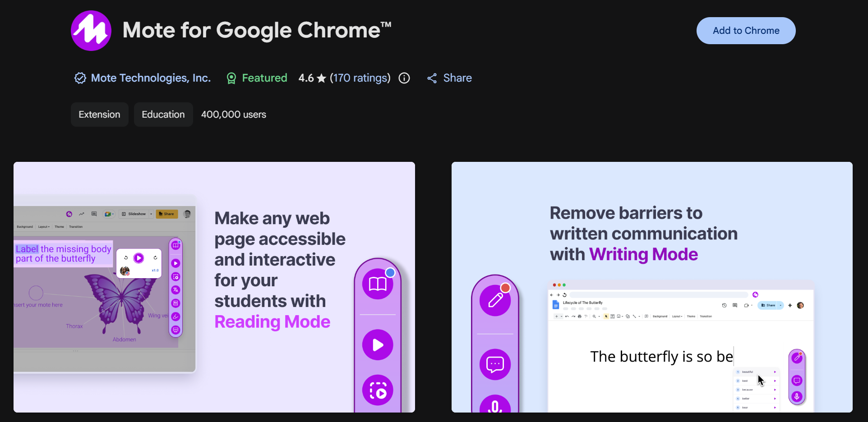The image size is (868, 422).
Task: Click the Add to Chrome button
Action: click(x=746, y=31)
